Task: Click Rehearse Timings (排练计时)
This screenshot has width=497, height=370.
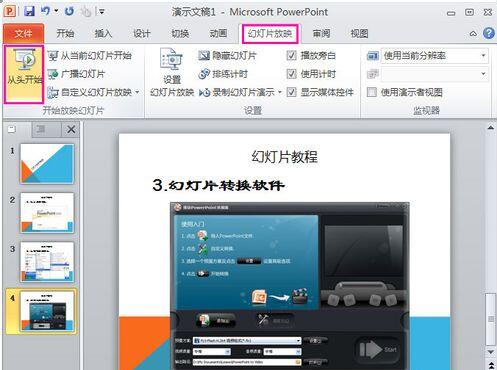Action: [223, 74]
